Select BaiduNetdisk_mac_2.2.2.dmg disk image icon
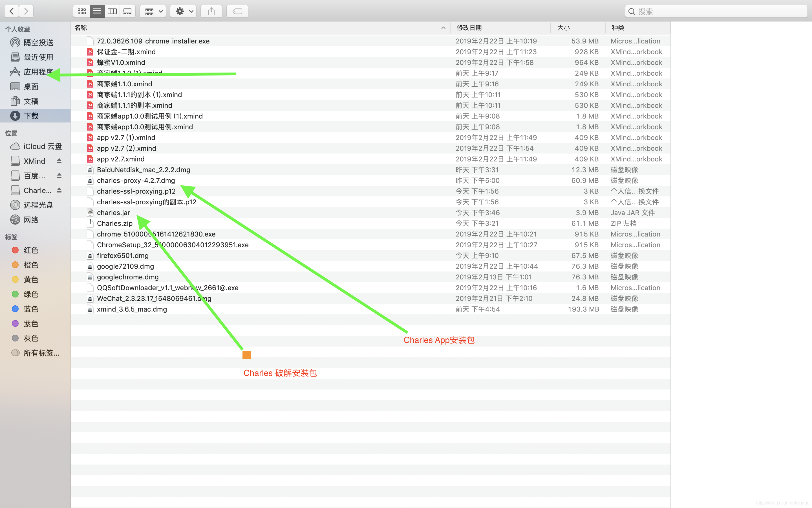Viewport: 812px width, 508px height. tap(90, 170)
